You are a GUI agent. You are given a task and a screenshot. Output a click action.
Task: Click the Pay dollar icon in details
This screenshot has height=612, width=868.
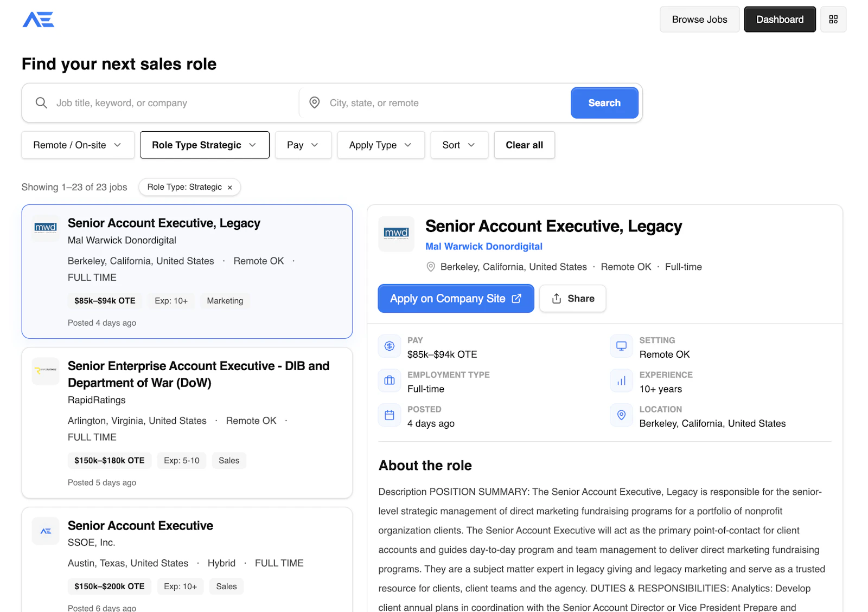pos(390,346)
